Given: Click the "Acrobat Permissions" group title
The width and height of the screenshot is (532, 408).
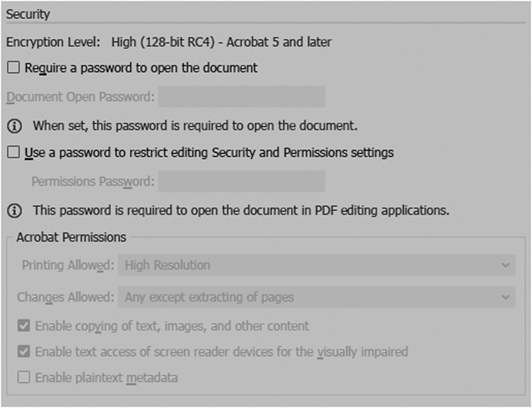Looking at the screenshot, I should click(x=71, y=237).
